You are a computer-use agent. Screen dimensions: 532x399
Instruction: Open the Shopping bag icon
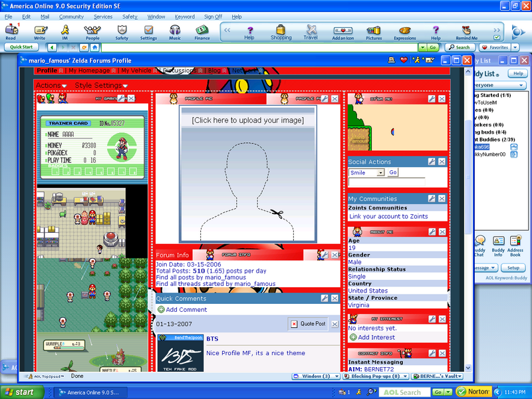281,32
